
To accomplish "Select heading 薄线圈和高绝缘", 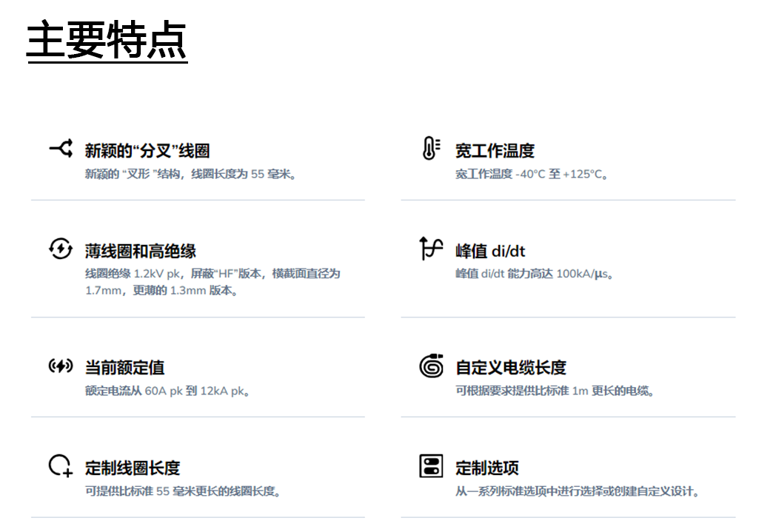I will pyautogui.click(x=141, y=251).
